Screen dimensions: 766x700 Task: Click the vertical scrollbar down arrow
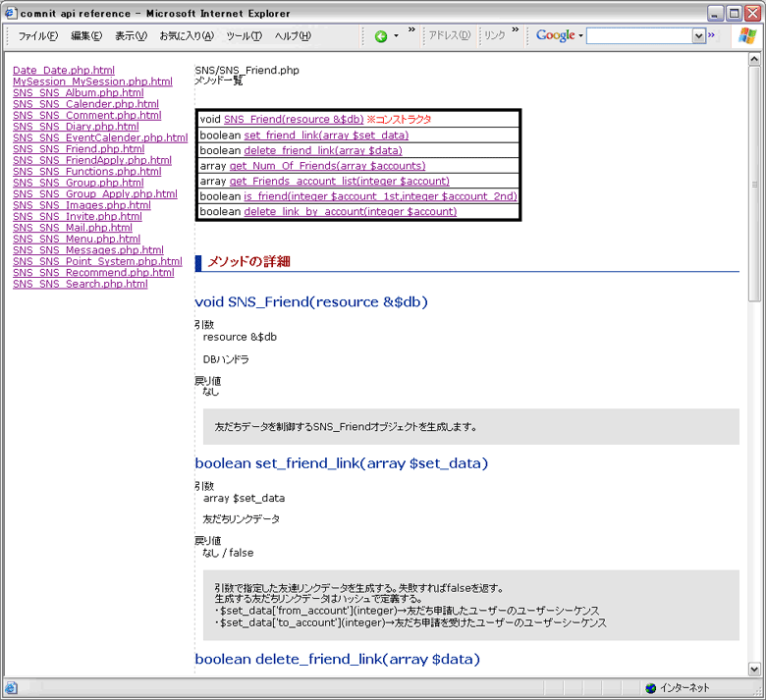(755, 668)
